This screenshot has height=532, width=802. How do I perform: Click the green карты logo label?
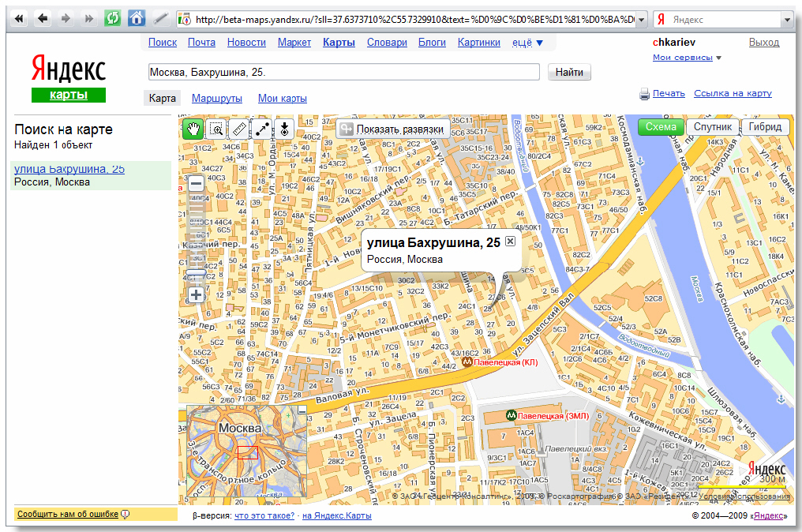point(69,96)
